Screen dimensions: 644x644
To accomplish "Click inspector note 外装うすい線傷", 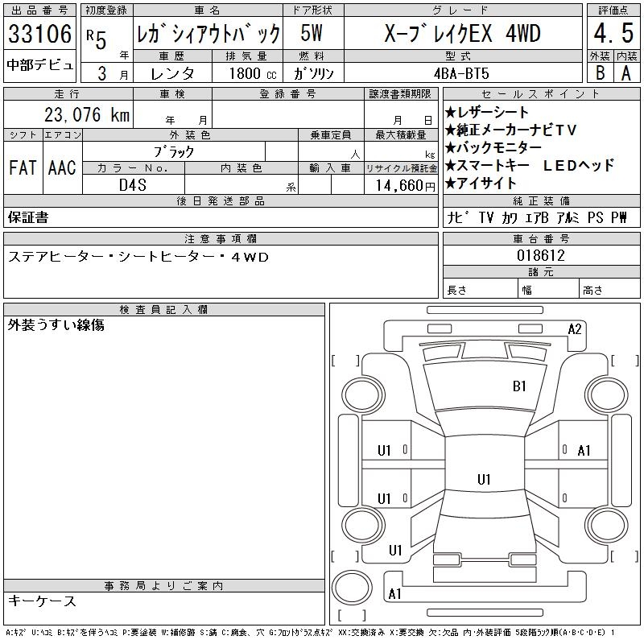I will (x=56, y=325).
